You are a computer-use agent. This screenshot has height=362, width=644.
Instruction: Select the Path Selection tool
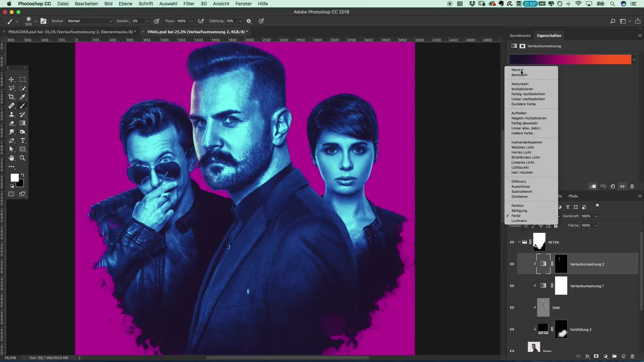tap(11, 149)
